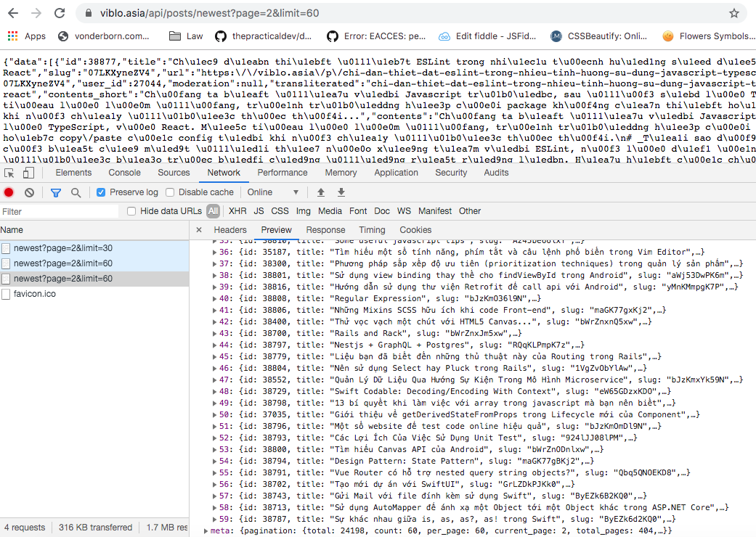The height and width of the screenshot is (537, 756).
Task: Filter requests by Img type
Action: tap(304, 211)
